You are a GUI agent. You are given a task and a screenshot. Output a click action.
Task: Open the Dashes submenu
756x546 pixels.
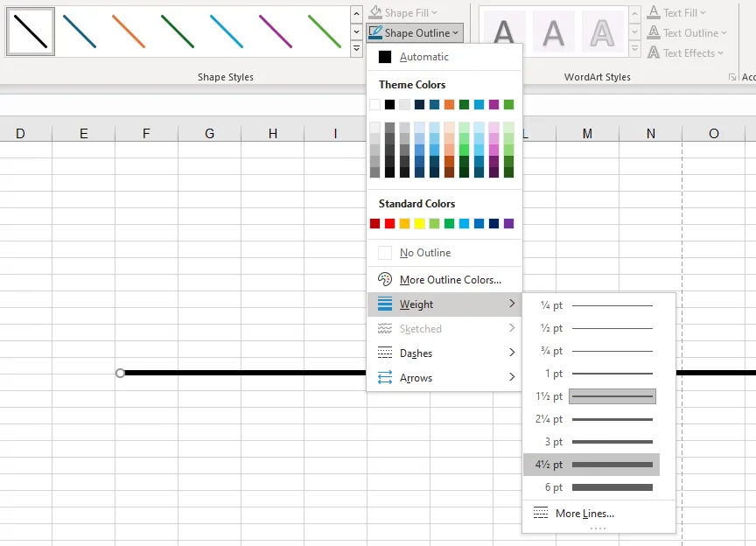point(416,353)
